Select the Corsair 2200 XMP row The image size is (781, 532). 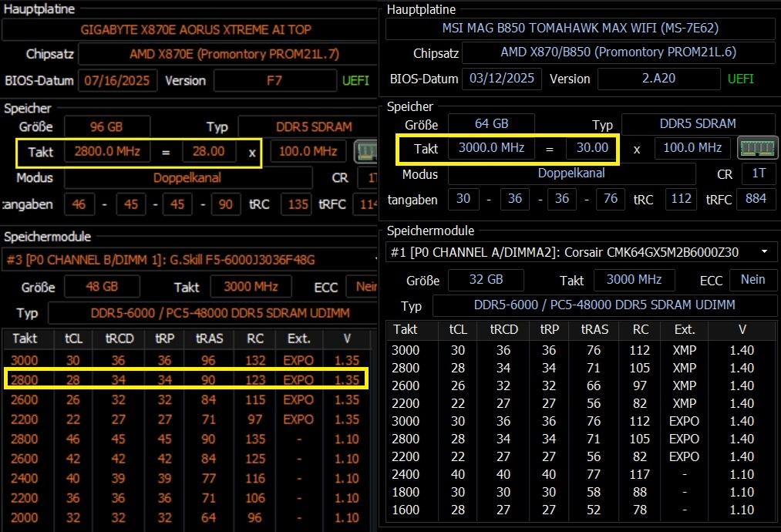pyautogui.click(x=581, y=403)
